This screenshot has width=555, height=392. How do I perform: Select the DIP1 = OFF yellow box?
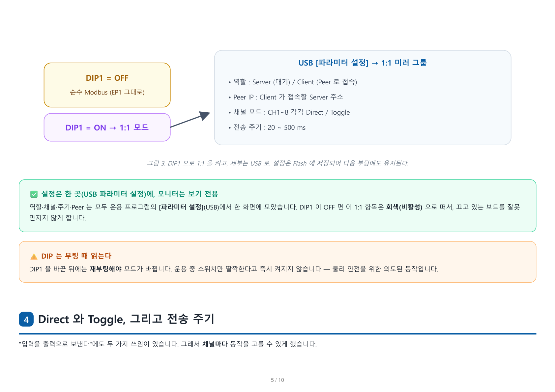pyautogui.click(x=107, y=85)
